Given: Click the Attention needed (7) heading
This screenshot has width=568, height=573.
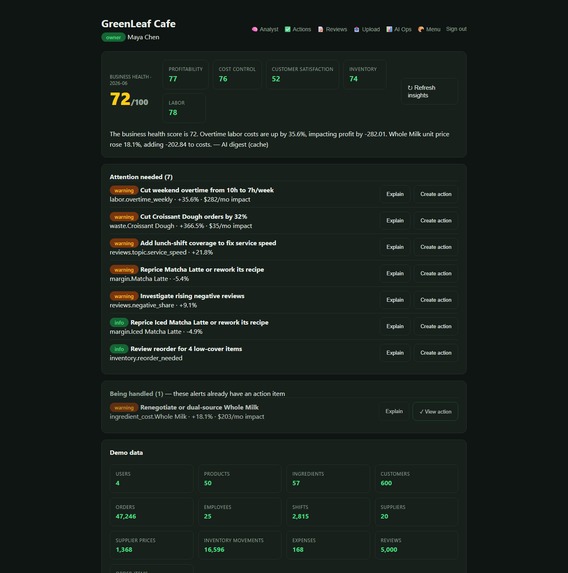Looking at the screenshot, I should pos(141,177).
